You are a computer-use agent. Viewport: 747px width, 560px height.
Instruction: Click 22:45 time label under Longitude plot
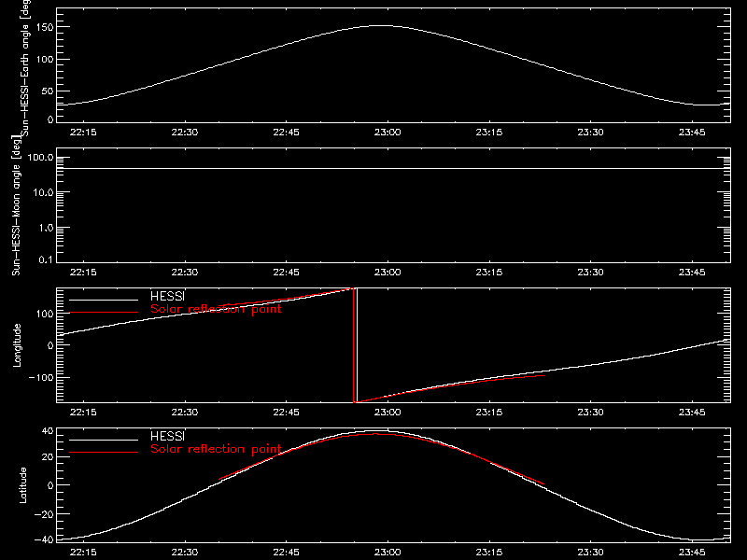click(286, 412)
